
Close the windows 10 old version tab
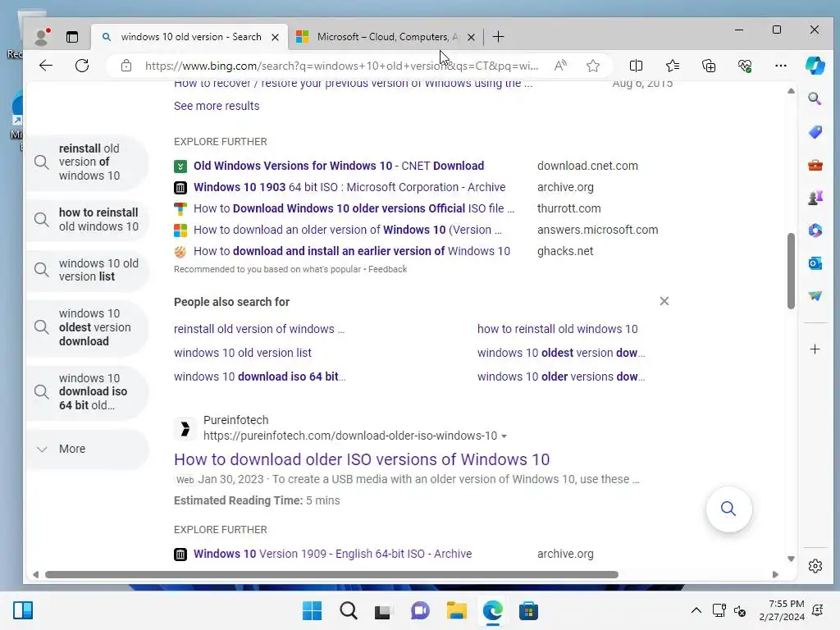(x=275, y=37)
